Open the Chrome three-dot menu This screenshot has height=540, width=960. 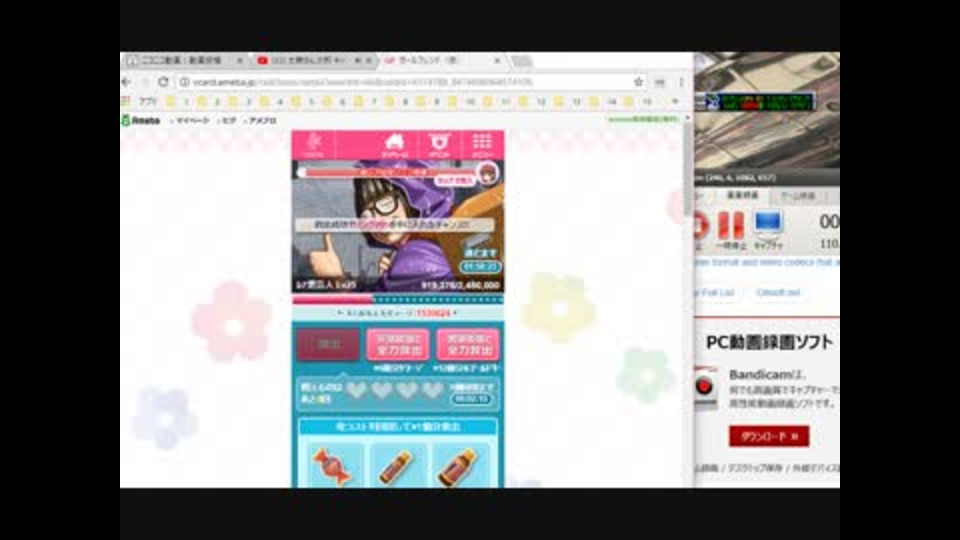point(681,81)
